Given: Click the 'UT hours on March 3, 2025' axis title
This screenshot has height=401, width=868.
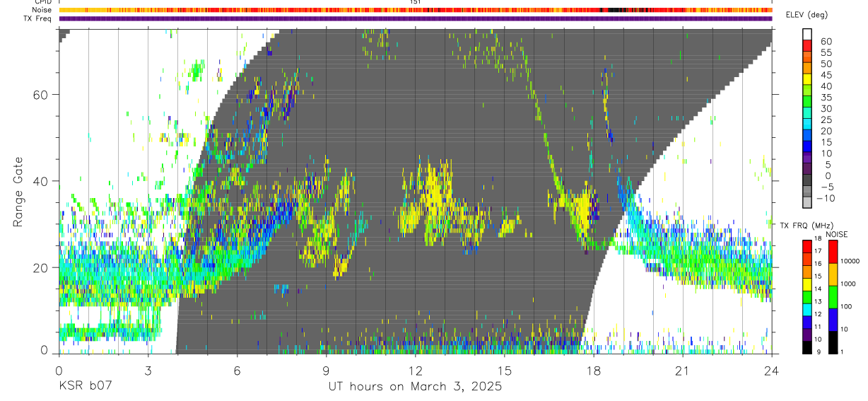Looking at the screenshot, I should [x=415, y=387].
